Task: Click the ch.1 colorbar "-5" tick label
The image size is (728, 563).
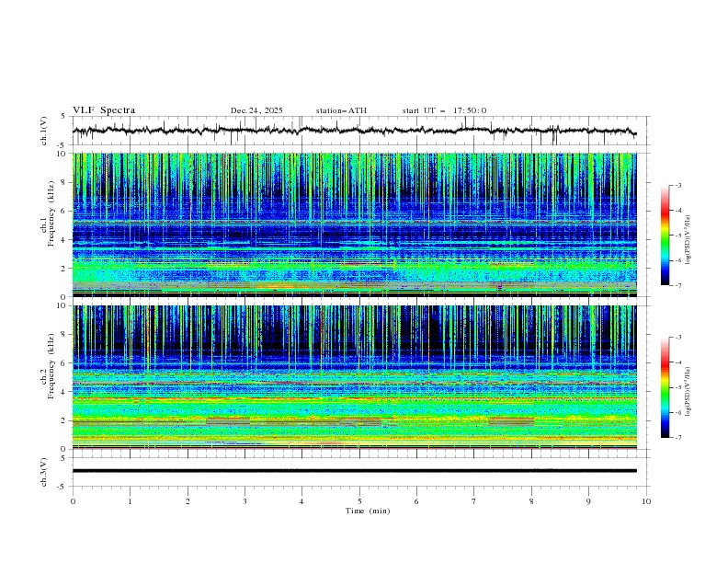Action: pyautogui.click(x=678, y=236)
